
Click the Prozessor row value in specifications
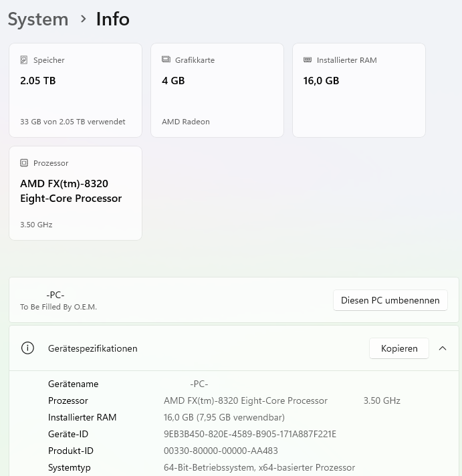(245, 400)
